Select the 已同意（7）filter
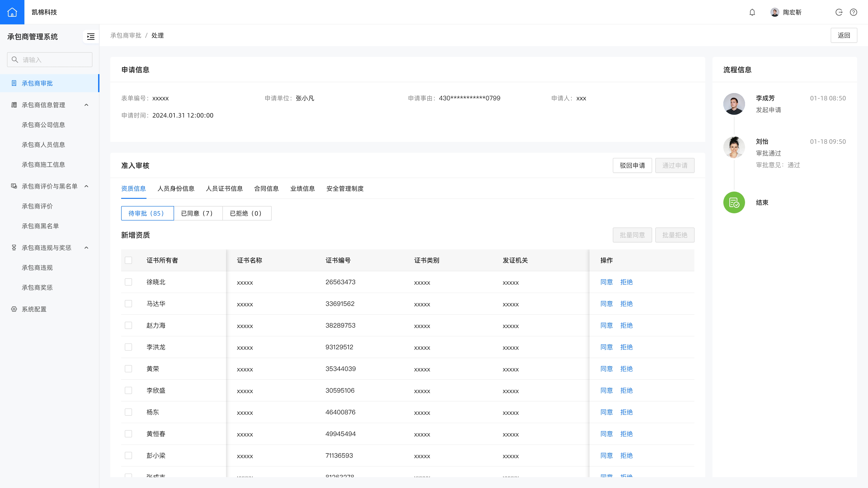The height and width of the screenshot is (488, 868). coord(198,213)
